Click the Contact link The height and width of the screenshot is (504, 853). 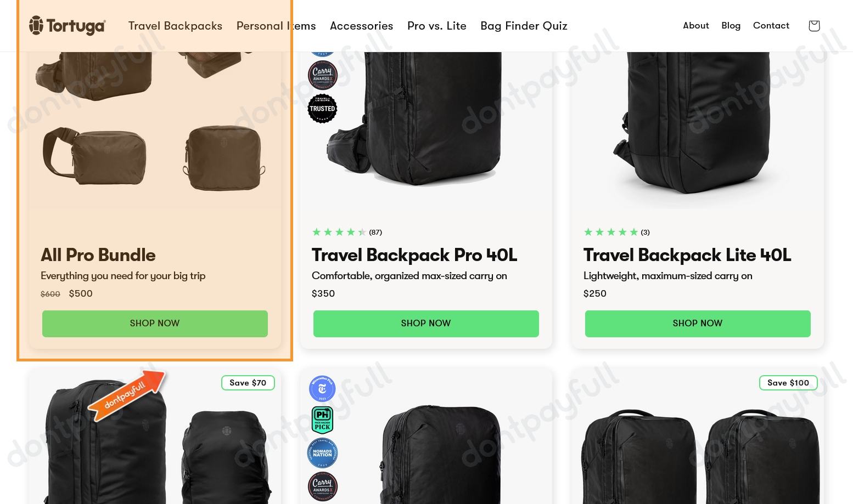(771, 26)
